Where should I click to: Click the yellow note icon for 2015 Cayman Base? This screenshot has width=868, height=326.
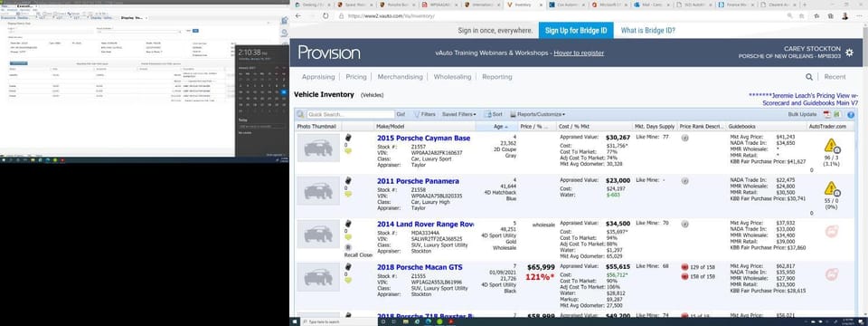[x=348, y=150]
